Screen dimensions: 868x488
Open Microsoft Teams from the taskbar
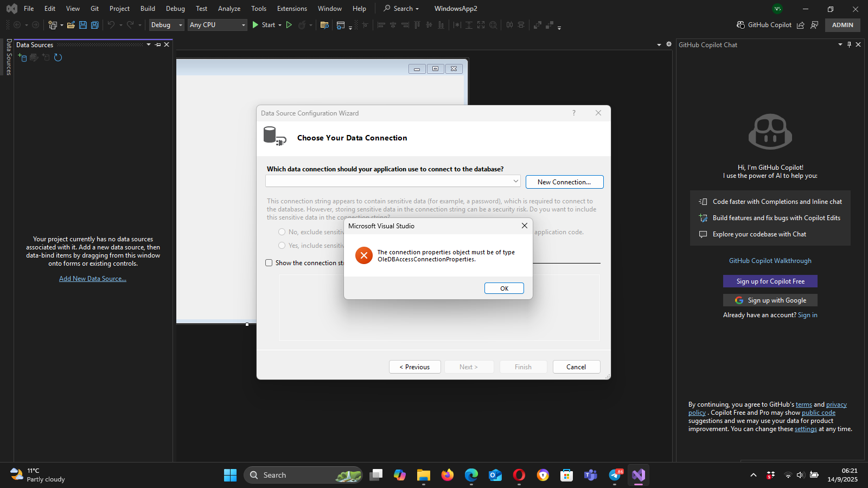(591, 475)
